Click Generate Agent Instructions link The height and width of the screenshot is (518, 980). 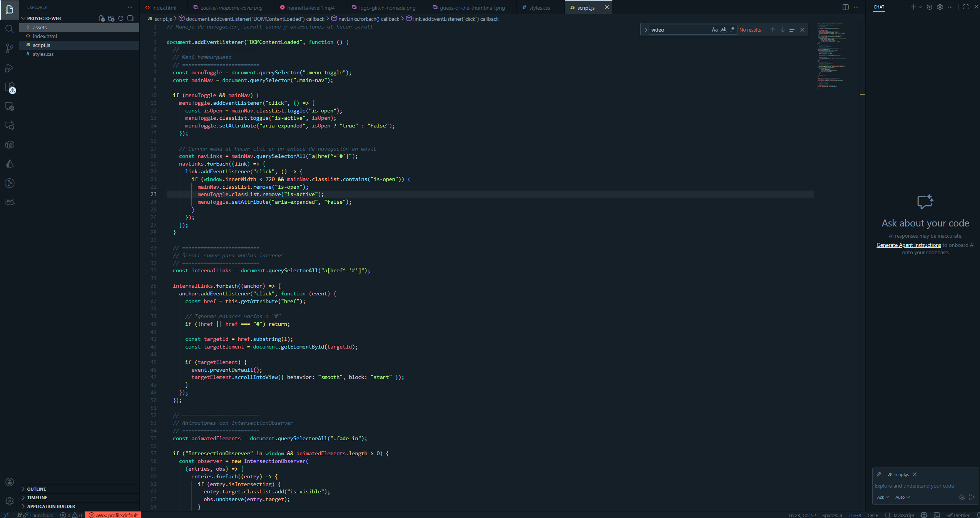tap(908, 245)
